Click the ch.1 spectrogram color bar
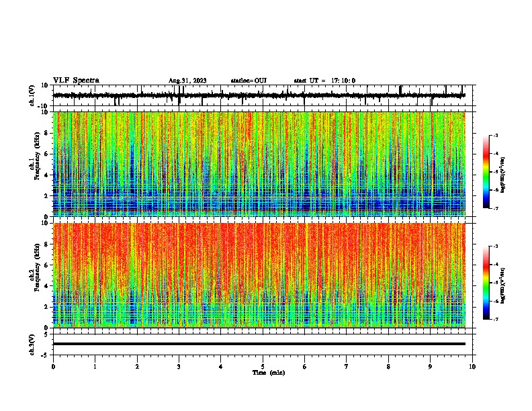 (486, 172)
